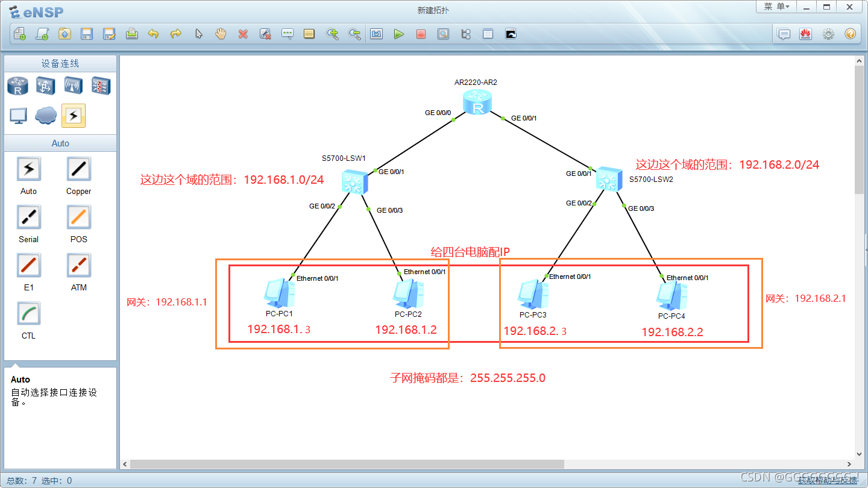
Task: Click the horizontal scrollbar thumb of canvas
Action: point(347,464)
